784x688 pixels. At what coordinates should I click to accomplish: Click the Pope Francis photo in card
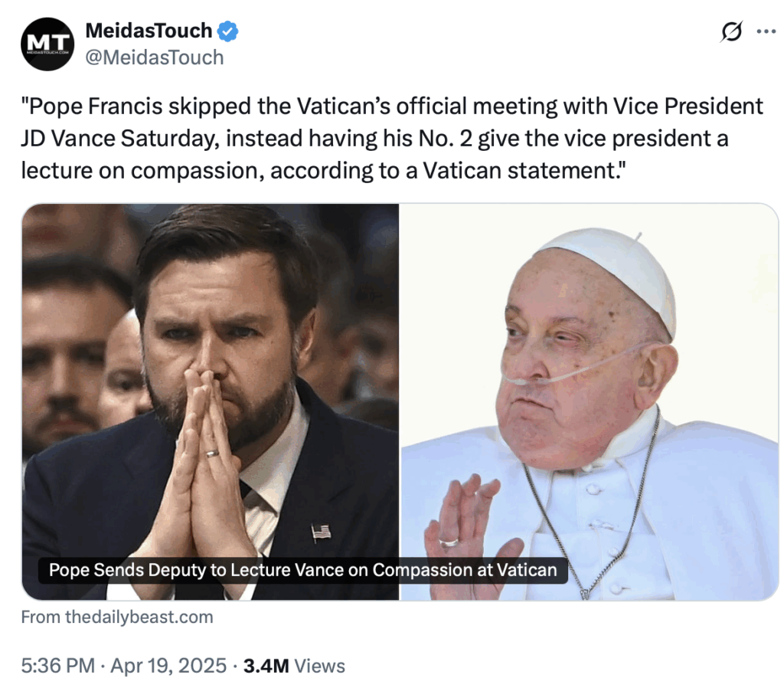click(589, 401)
